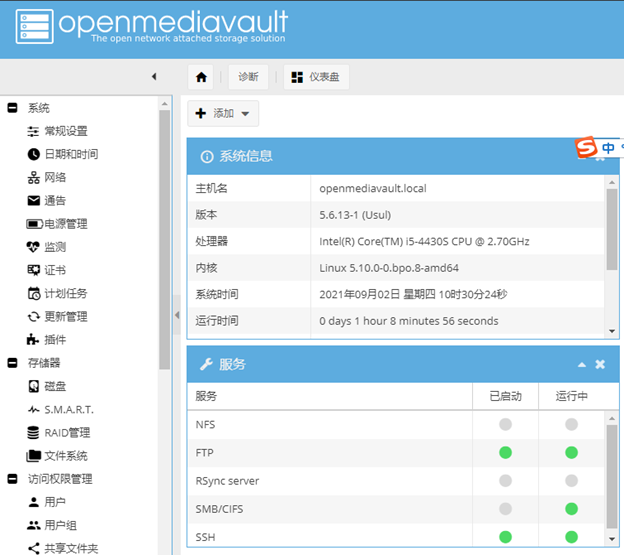Image resolution: width=624 pixels, height=555 pixels.
Task: Click the RAID管理 database icon
Action: (x=33, y=432)
